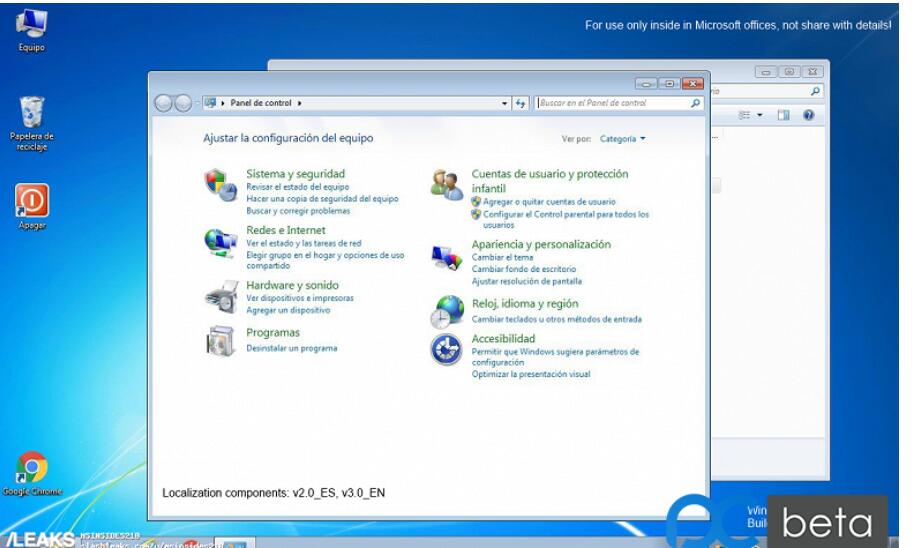The image size is (918, 548).
Task: Click Desinstalar un programa link
Action: pos(292,348)
